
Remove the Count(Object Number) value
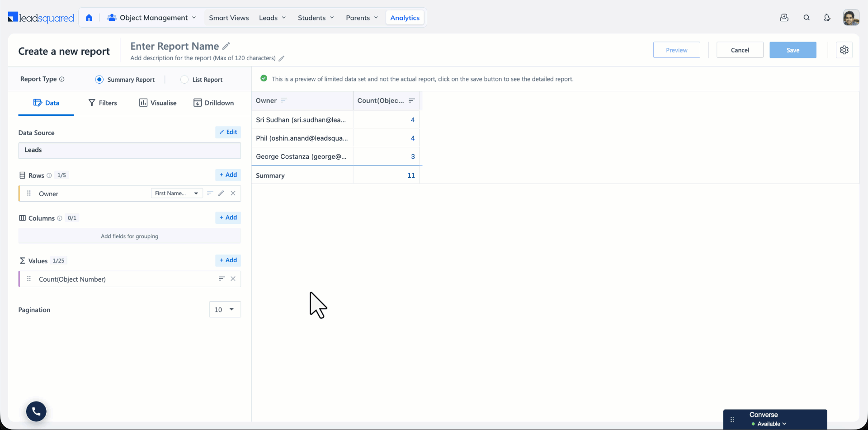233,279
